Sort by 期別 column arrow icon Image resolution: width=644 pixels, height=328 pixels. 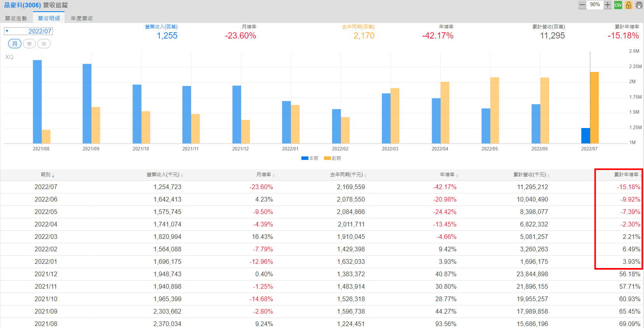click(53, 175)
